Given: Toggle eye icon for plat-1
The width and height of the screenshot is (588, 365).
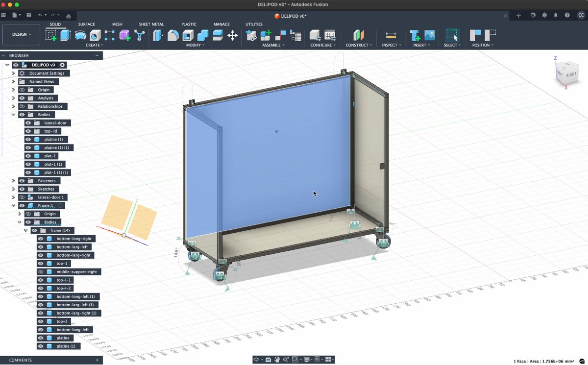Looking at the screenshot, I should (x=28, y=156).
